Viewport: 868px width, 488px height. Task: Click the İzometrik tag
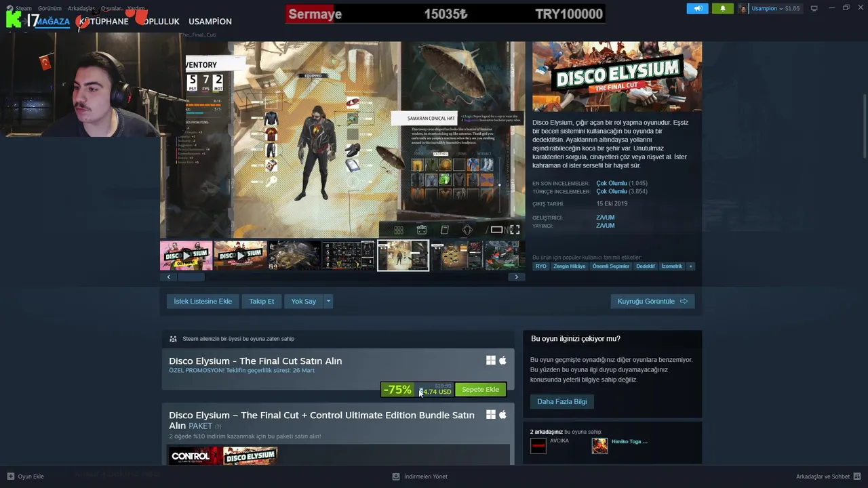(672, 266)
